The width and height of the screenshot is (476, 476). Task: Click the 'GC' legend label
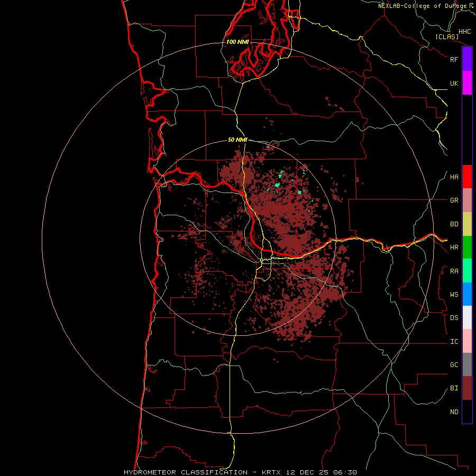click(454, 365)
